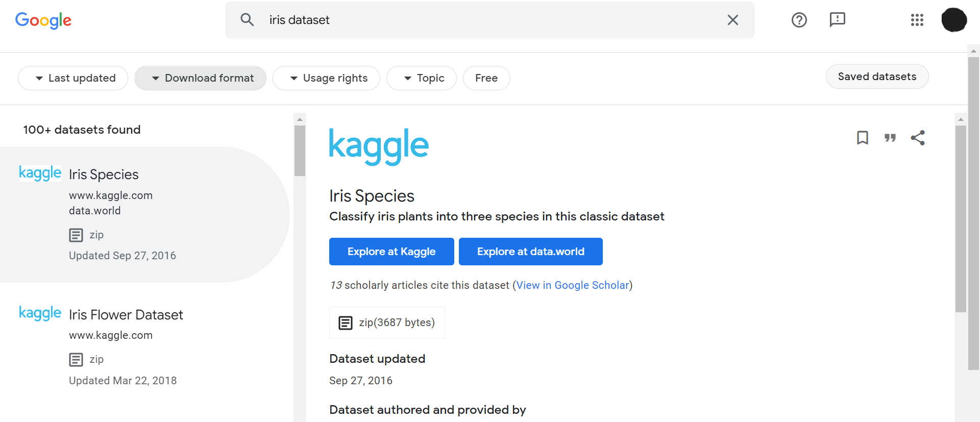
Task: Open the help question mark icon
Action: click(x=799, y=20)
